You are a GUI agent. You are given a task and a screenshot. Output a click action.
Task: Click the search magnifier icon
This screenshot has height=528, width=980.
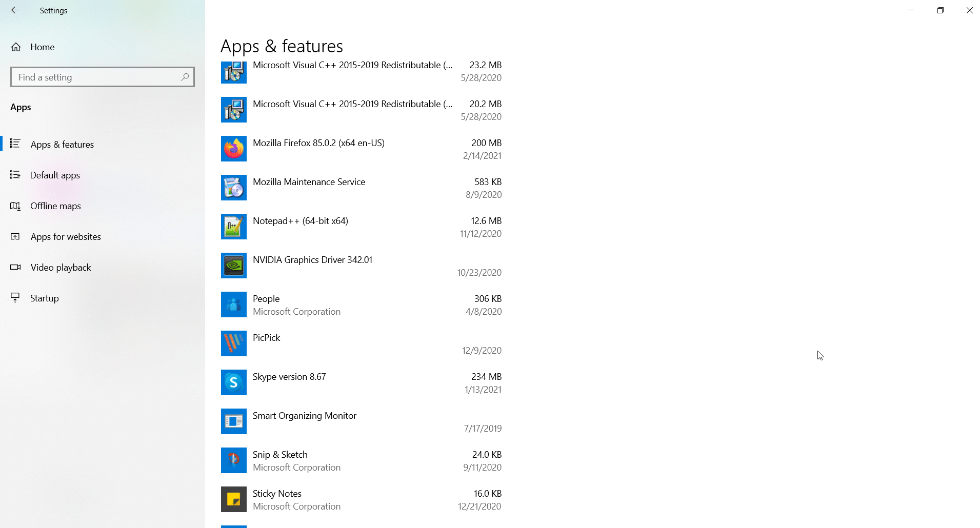pos(185,77)
